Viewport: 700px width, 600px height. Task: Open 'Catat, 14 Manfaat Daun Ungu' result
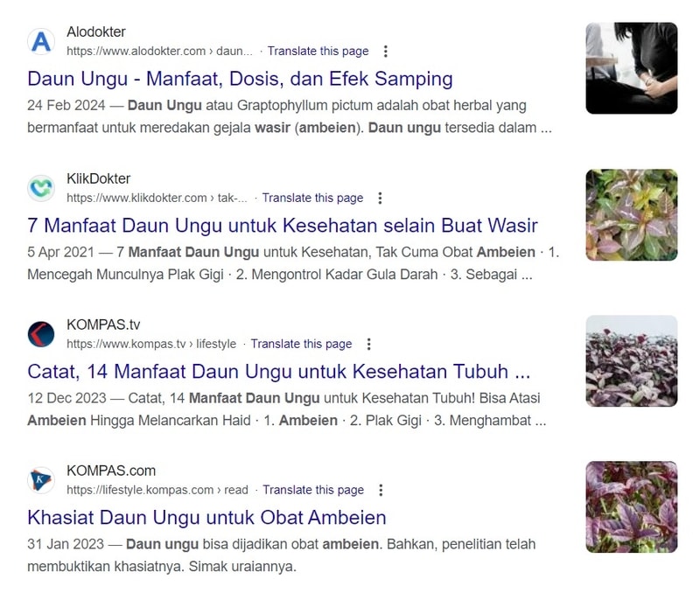click(279, 372)
